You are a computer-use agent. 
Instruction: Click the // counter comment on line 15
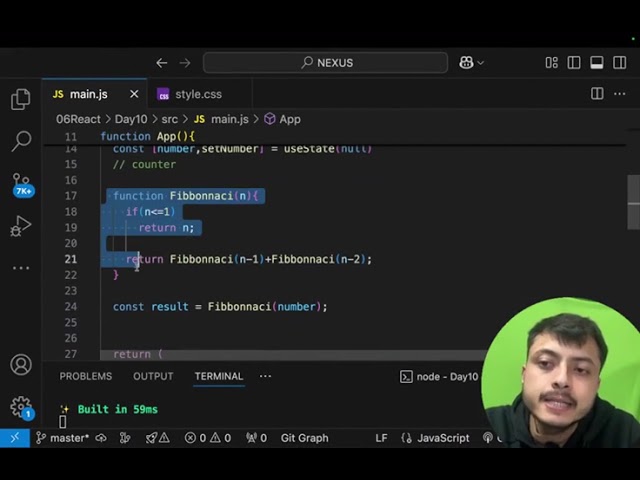(x=144, y=164)
